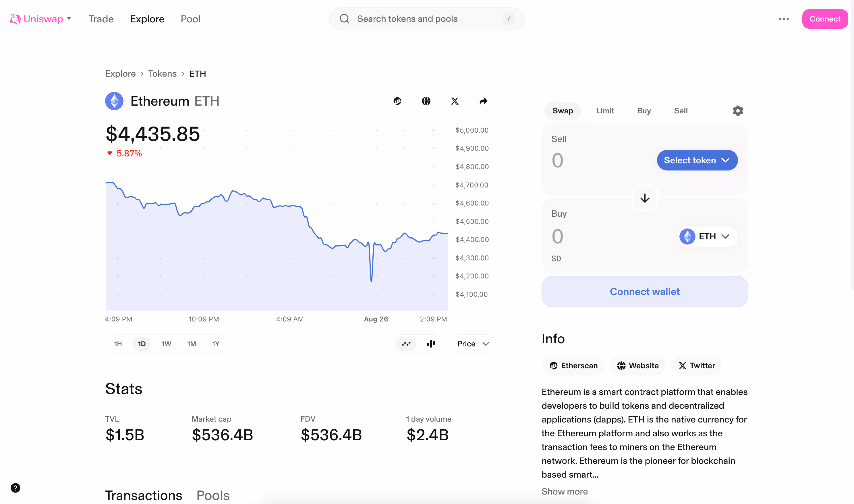Click the share arrow icon
The width and height of the screenshot is (854, 504).
[483, 101]
